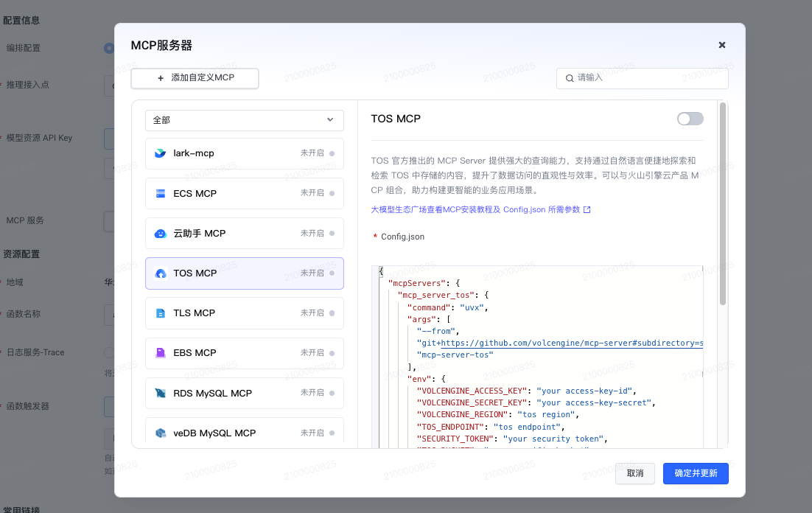Select the TLS MCP server entry
Screen dimensions: 812x513
point(245,313)
